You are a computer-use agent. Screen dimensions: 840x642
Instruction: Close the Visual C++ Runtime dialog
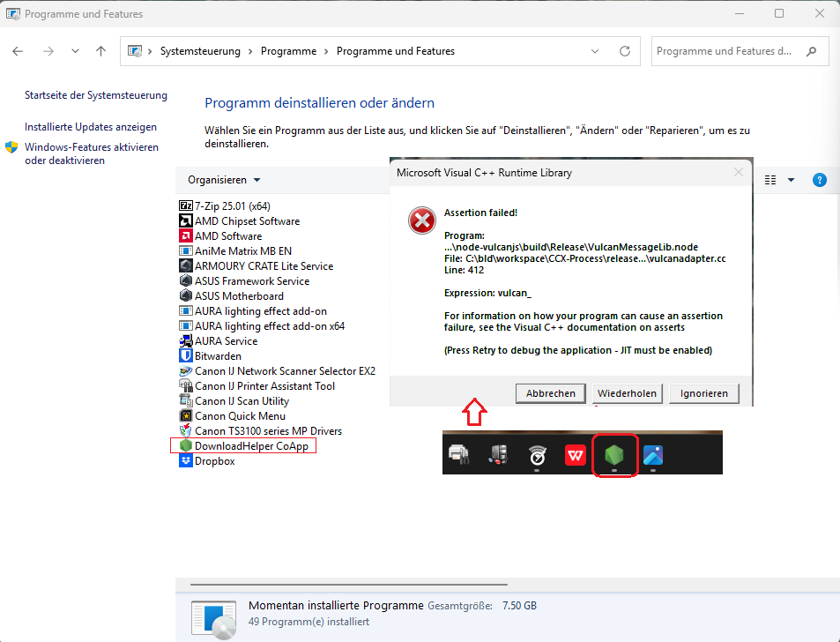point(739,172)
